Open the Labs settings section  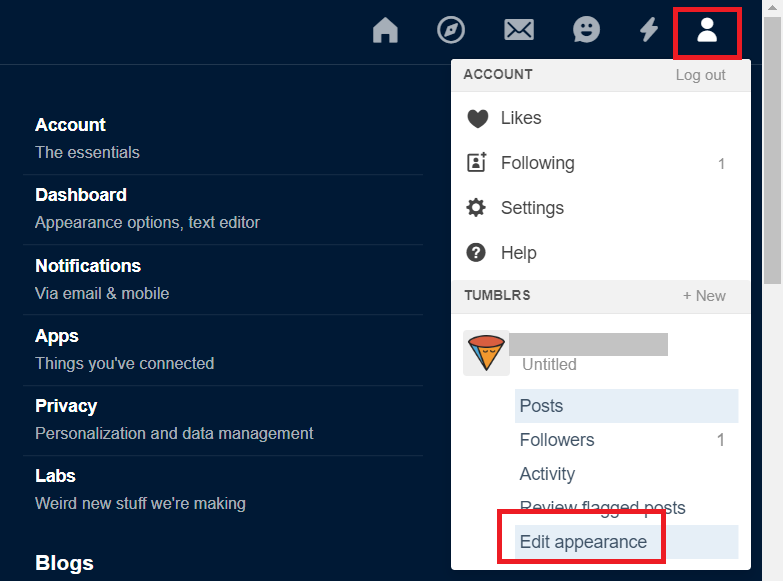[223, 490]
